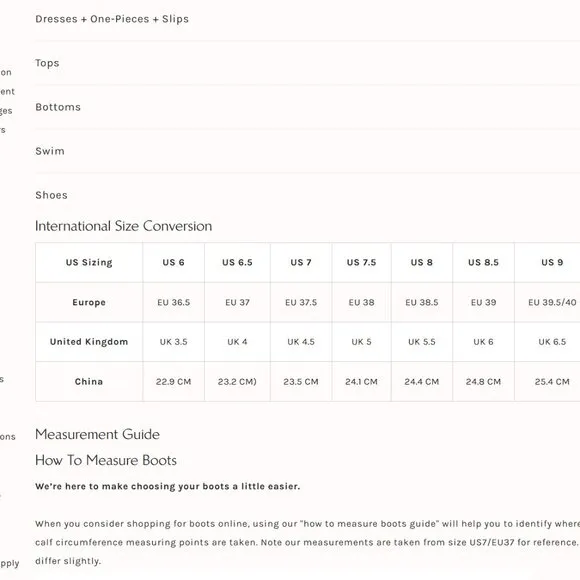The width and height of the screenshot is (580, 580).
Task: Click the US 6 column header
Action: coord(173,262)
